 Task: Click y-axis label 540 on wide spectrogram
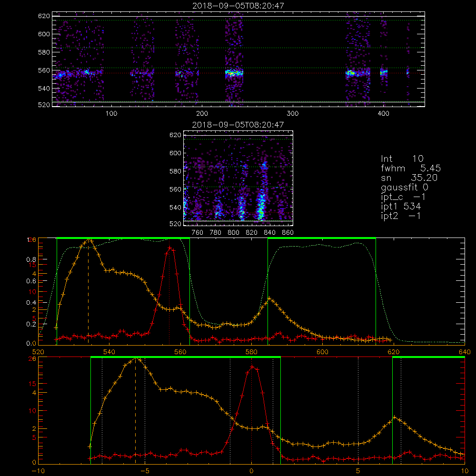point(44,89)
